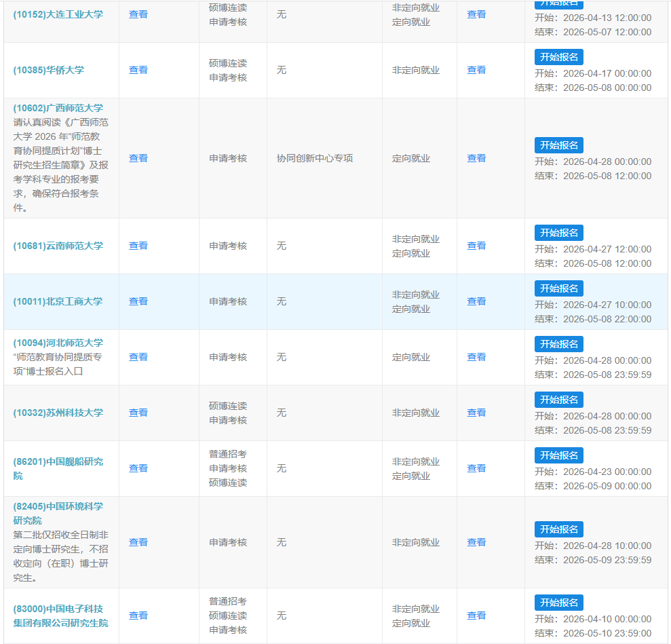The width and height of the screenshot is (671, 644).
Task: Click the 2026-04-23 00:00:00 start time
Action: (607, 472)
